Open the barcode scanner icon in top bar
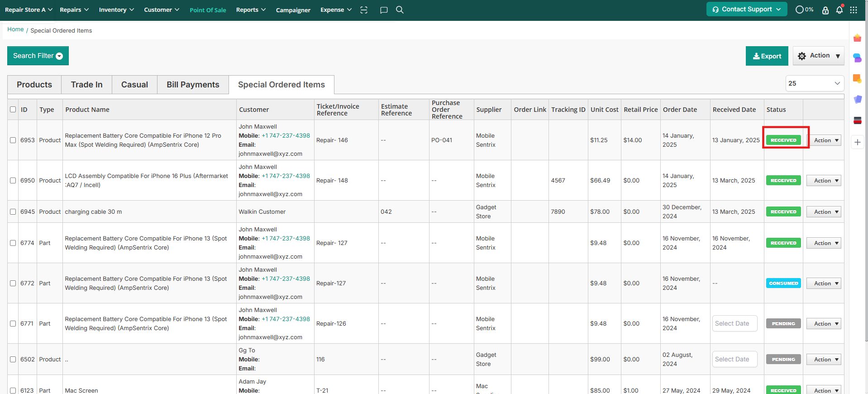Screen dimensions: 868x394 coord(364,10)
